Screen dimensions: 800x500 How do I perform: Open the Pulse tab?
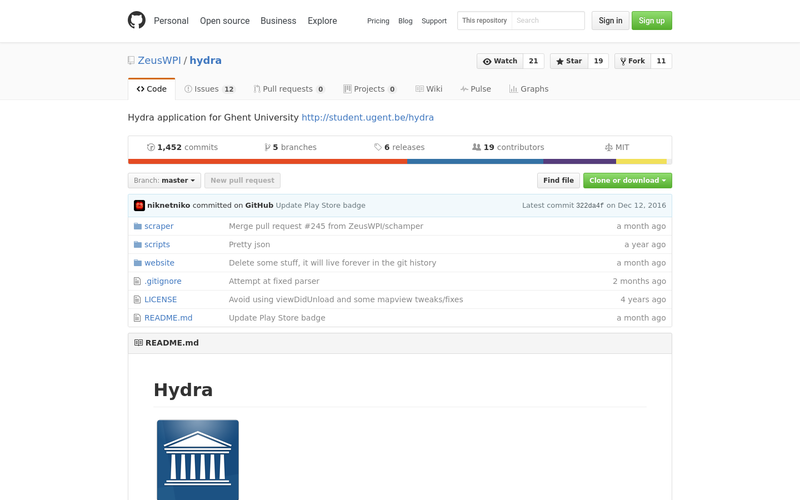pos(476,89)
